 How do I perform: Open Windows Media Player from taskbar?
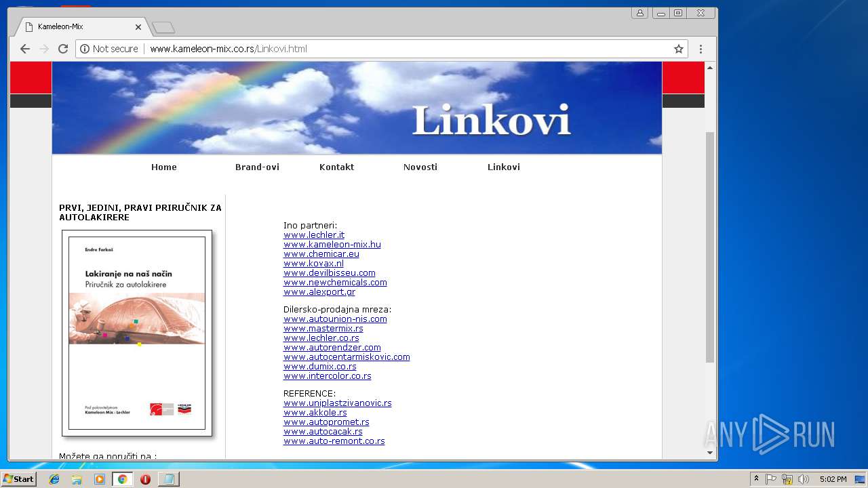pos(100,479)
